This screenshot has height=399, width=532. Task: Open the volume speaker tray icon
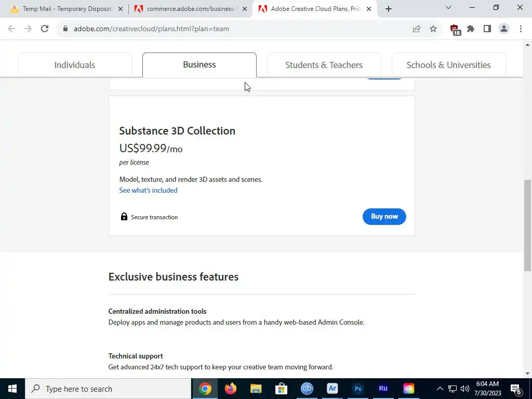click(x=465, y=389)
